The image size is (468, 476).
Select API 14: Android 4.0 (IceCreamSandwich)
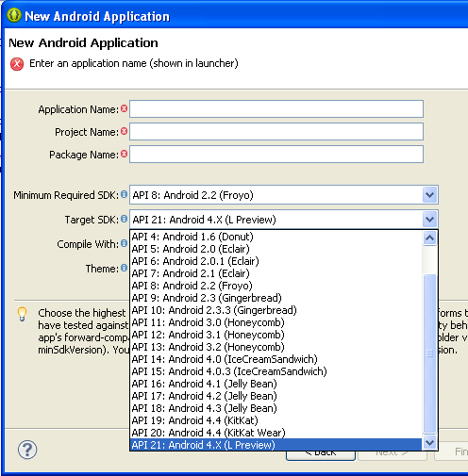point(276,359)
